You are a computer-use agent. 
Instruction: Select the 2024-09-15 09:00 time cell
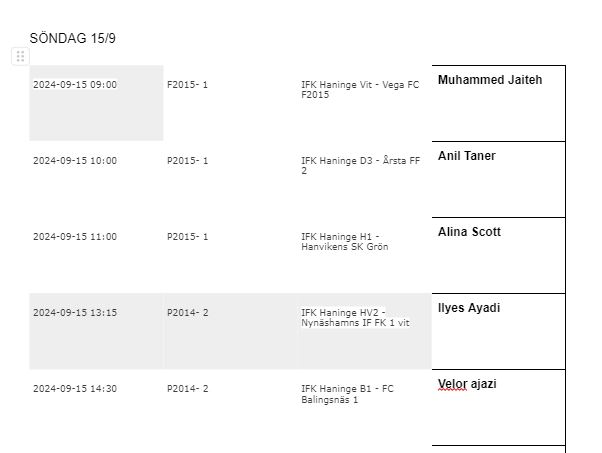(75, 85)
